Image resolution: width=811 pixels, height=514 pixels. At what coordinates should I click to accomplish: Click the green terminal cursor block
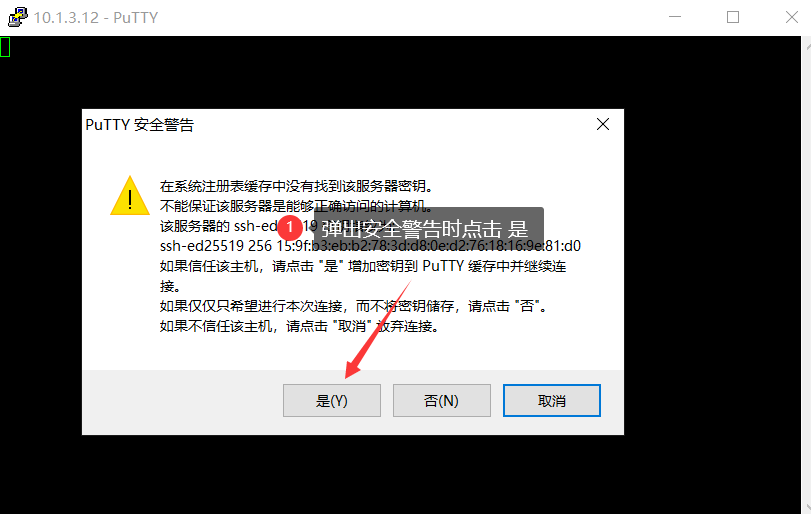pos(5,47)
